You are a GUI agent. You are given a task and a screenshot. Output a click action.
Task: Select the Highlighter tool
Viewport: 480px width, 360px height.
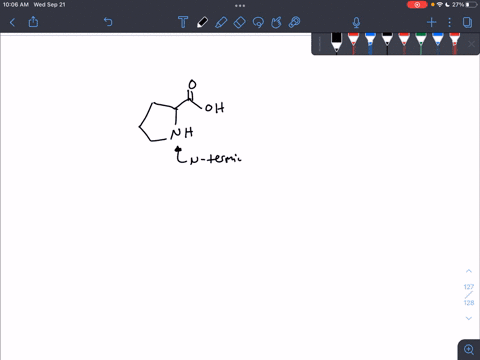tap(221, 22)
